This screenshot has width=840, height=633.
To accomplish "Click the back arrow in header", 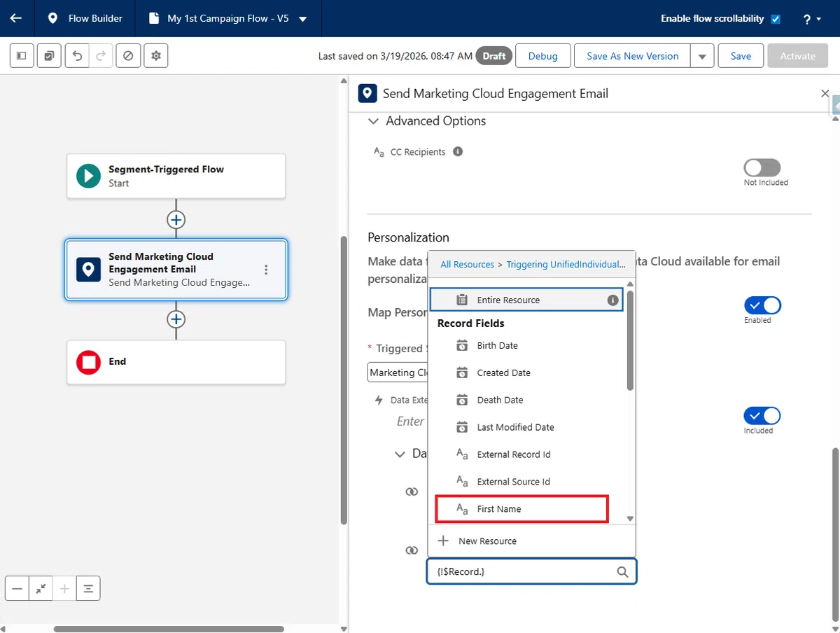I will coord(16,18).
